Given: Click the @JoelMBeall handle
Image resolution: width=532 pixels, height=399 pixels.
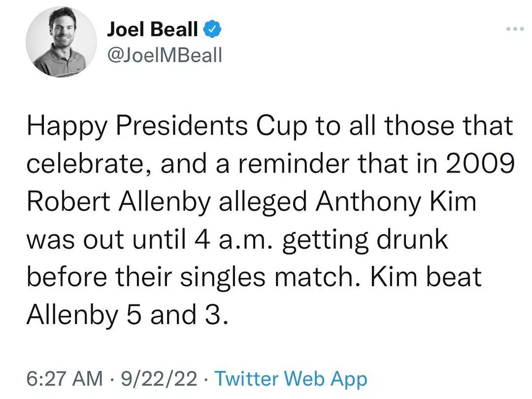Looking at the screenshot, I should (165, 55).
